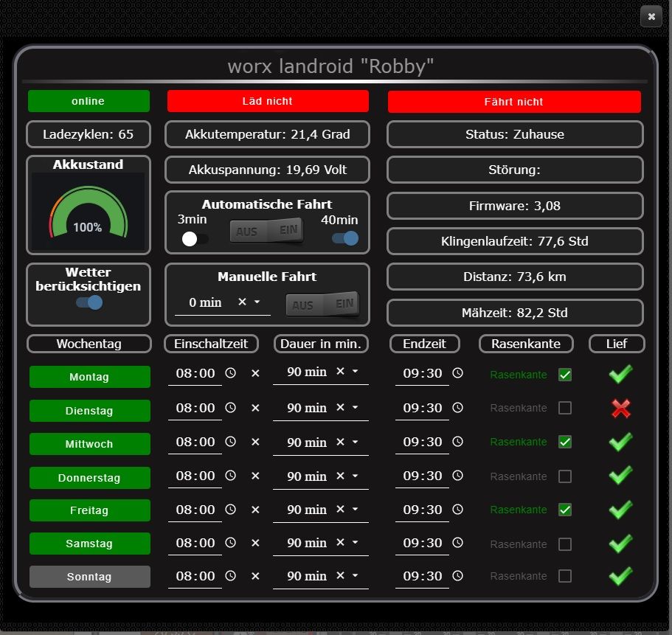Clear Sonntag Einschaltzeit with the X
This screenshot has width=672, height=635.
click(255, 576)
